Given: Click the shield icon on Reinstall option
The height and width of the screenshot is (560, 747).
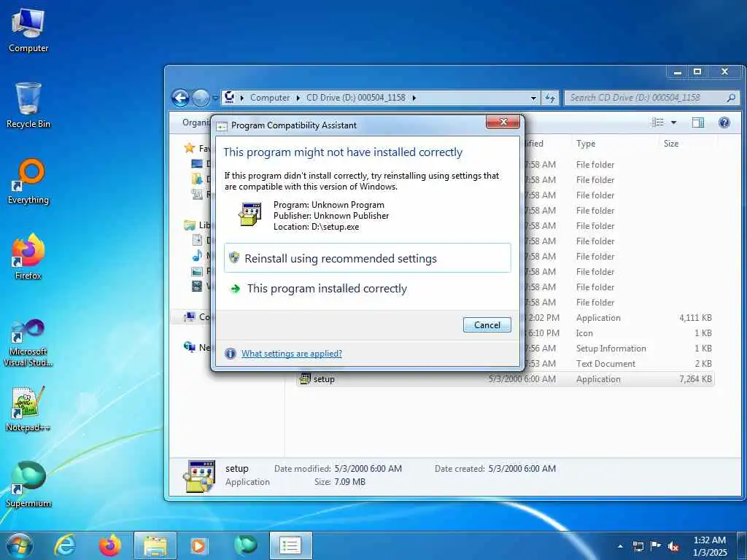Looking at the screenshot, I should click(x=234, y=257).
